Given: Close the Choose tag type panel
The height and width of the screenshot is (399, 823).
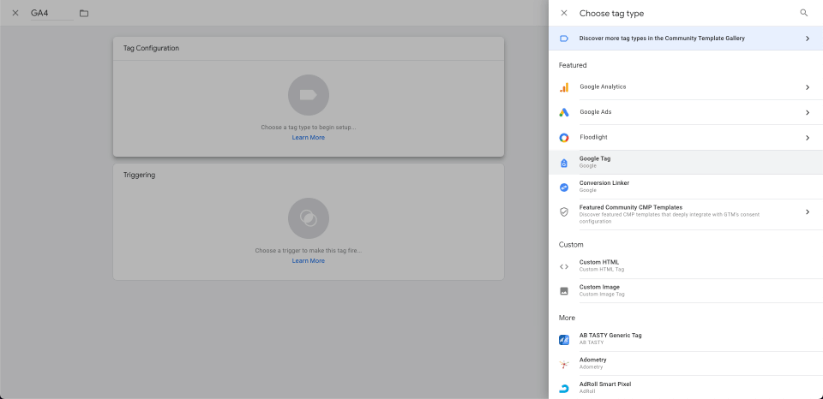Looking at the screenshot, I should (x=564, y=13).
